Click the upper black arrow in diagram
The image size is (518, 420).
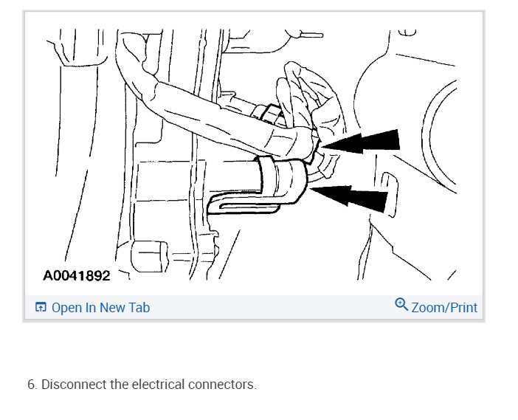coord(361,142)
